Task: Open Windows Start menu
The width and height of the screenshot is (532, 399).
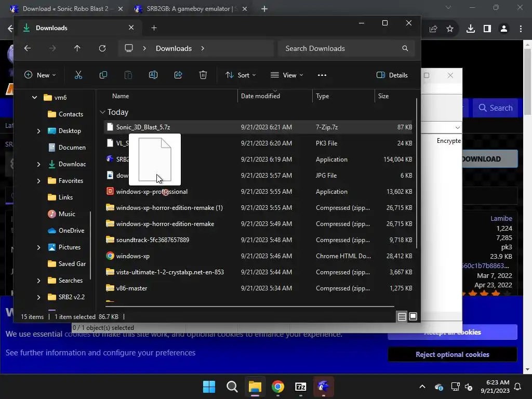Action: click(209, 387)
